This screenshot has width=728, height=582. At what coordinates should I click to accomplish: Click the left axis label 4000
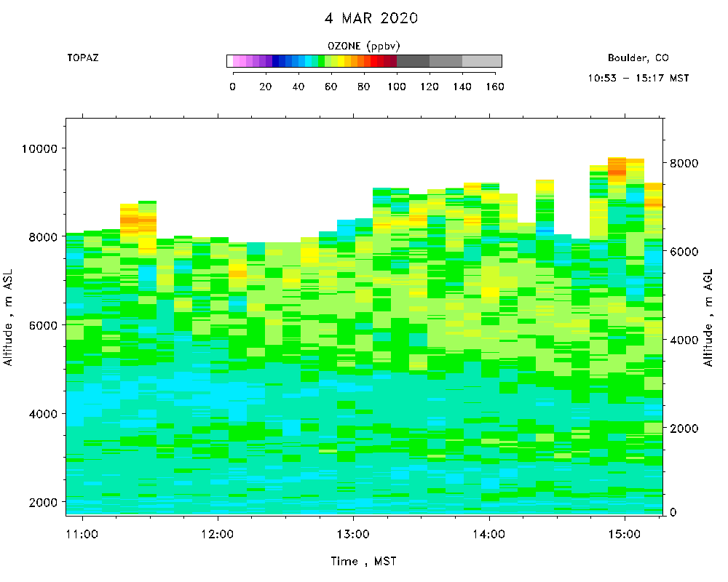pos(43,414)
